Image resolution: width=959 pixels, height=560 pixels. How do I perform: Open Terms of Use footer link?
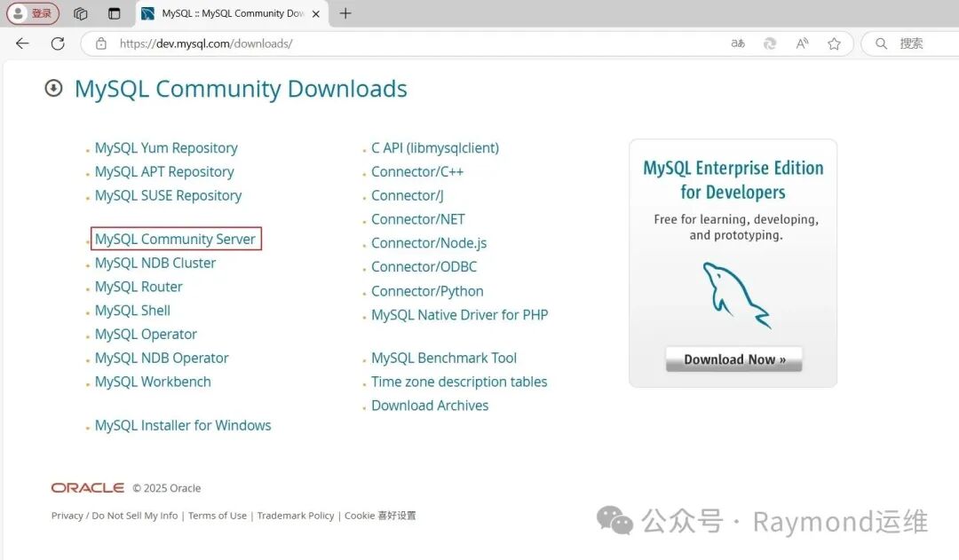[x=218, y=516]
